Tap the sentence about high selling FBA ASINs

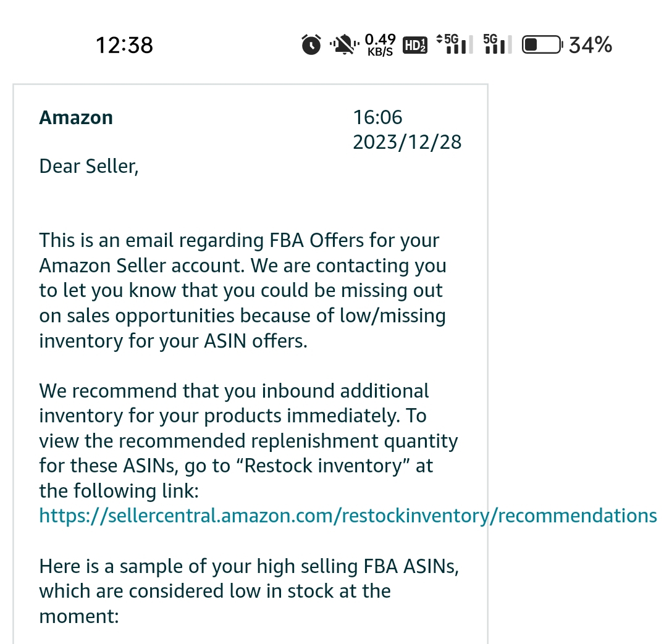[x=249, y=591]
